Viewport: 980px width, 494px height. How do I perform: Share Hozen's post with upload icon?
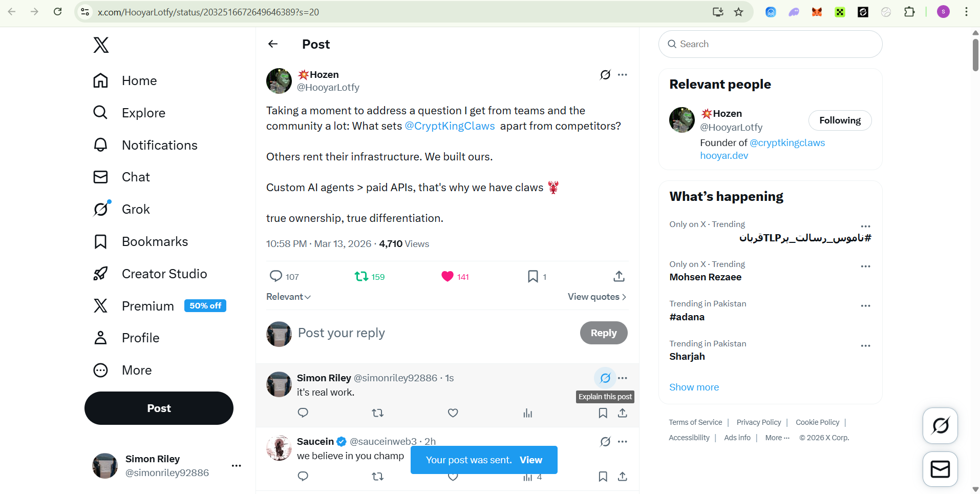point(619,277)
